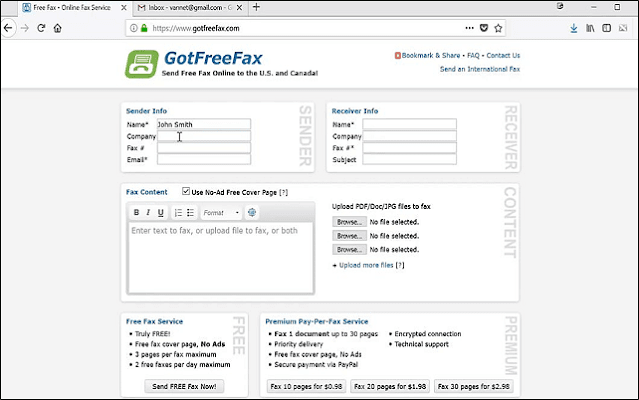Click the globe icon in editor toolbar
The width and height of the screenshot is (639, 400).
coord(252,212)
